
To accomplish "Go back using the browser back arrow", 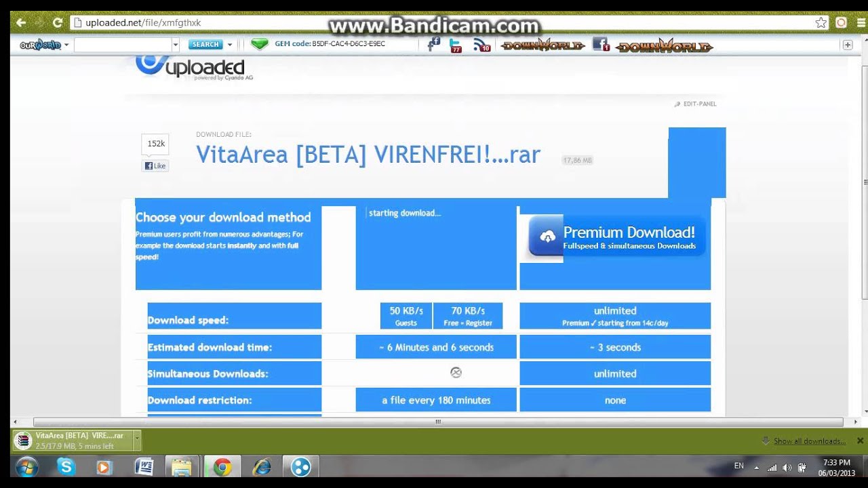I will [20, 22].
